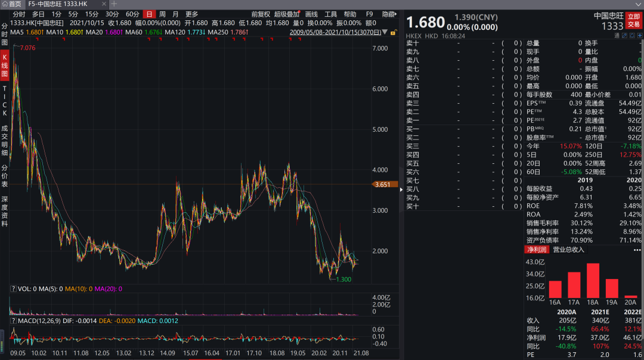The width and height of the screenshot is (644, 360).
Task: Click the 18A net profit bar
Action: (x=593, y=281)
